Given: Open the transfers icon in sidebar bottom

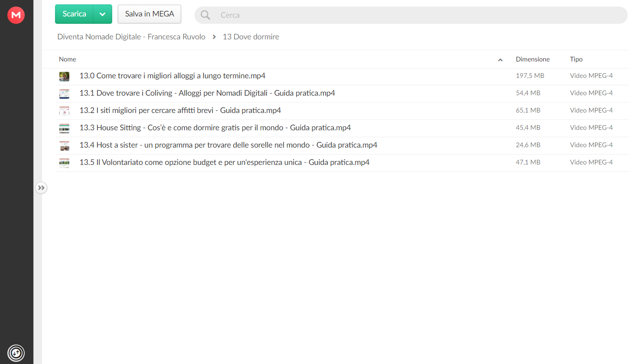Looking at the screenshot, I should point(16,353).
